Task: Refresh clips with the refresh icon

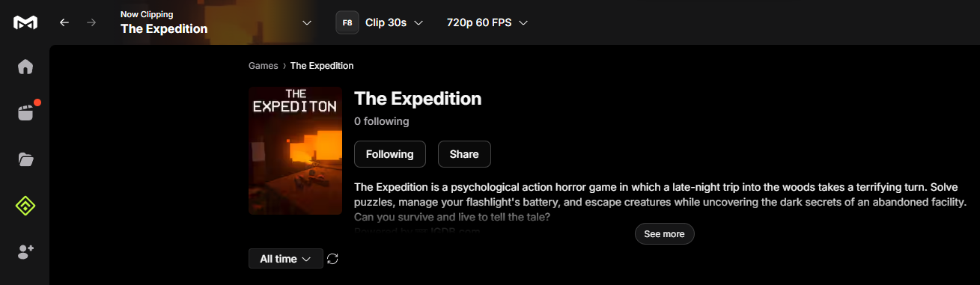Action: click(x=333, y=259)
